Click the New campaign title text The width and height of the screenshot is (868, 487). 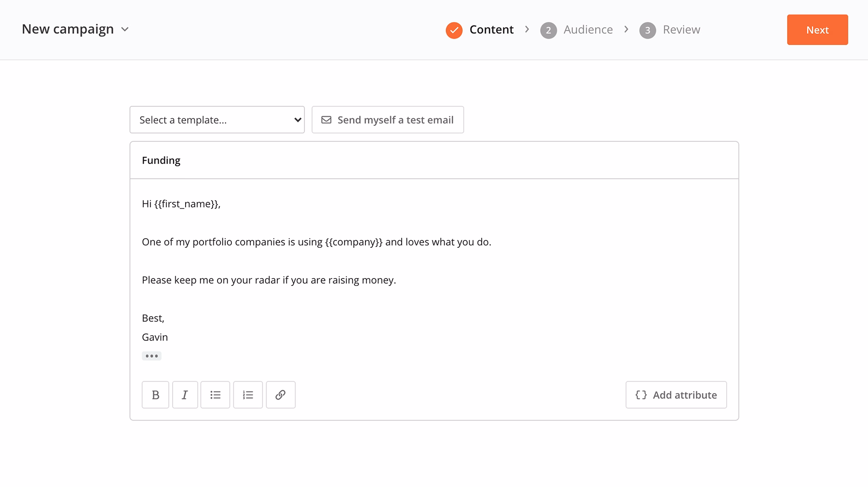pos(68,29)
